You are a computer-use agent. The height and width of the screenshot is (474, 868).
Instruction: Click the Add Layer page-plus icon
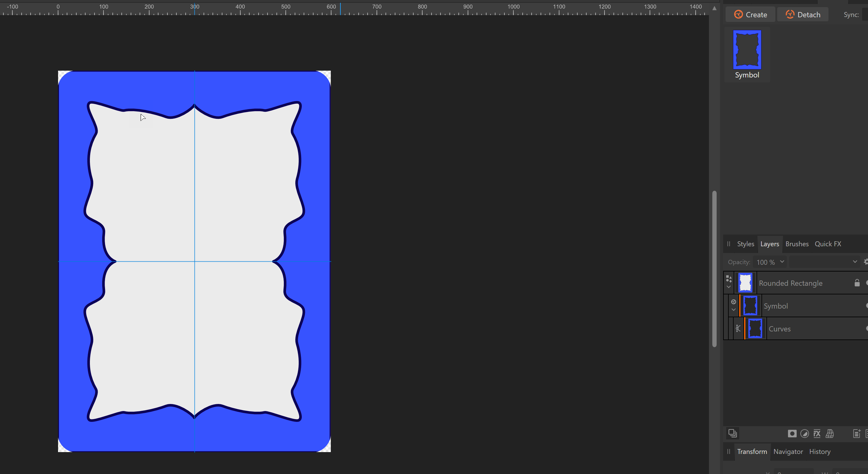coord(856,434)
